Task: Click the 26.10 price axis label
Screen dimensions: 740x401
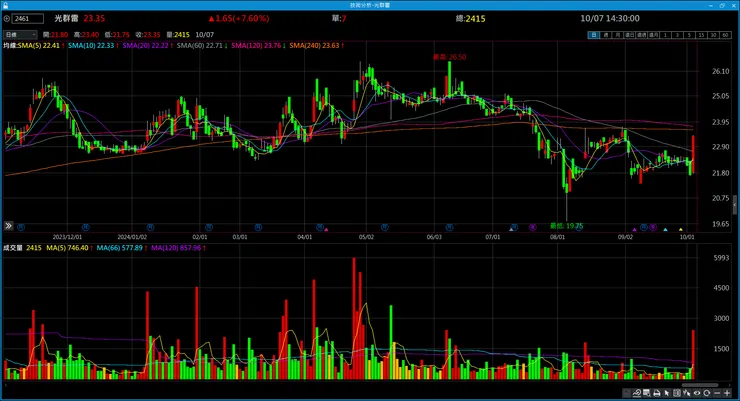Action: [x=720, y=71]
